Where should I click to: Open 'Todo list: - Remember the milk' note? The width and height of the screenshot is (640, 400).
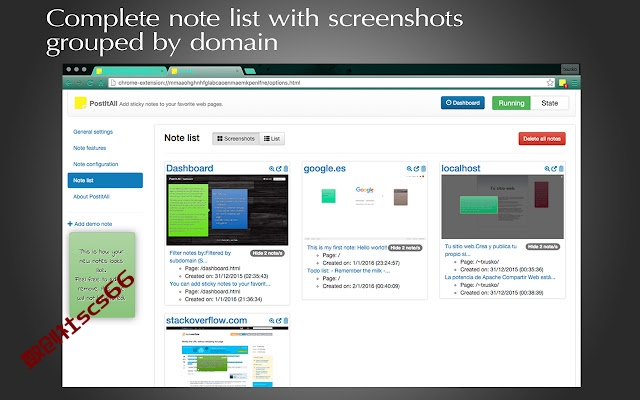click(x=348, y=271)
